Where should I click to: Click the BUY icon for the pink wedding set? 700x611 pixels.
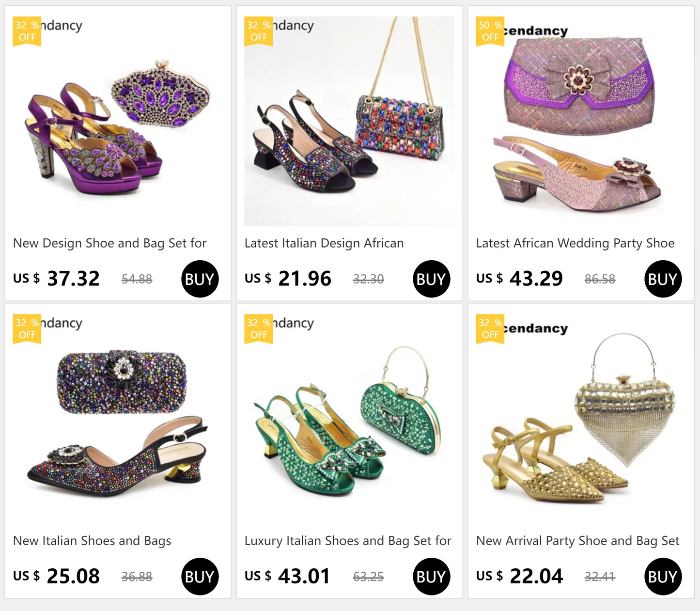click(662, 278)
